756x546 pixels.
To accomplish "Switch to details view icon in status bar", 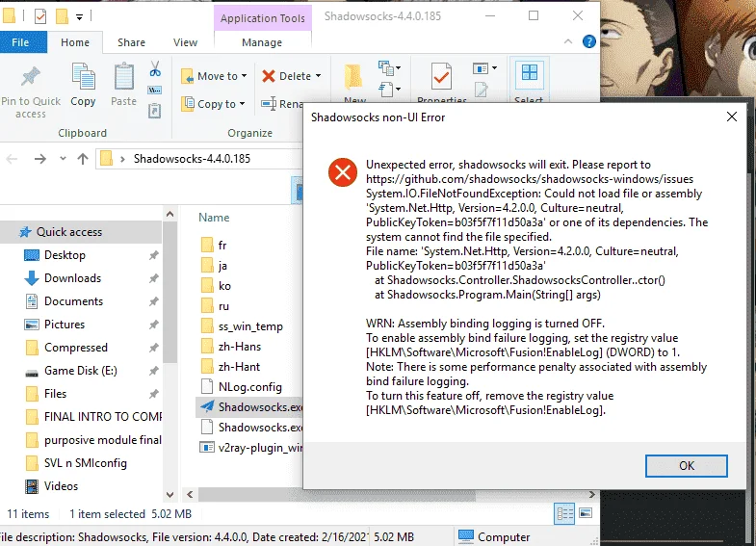I will pyautogui.click(x=564, y=513).
